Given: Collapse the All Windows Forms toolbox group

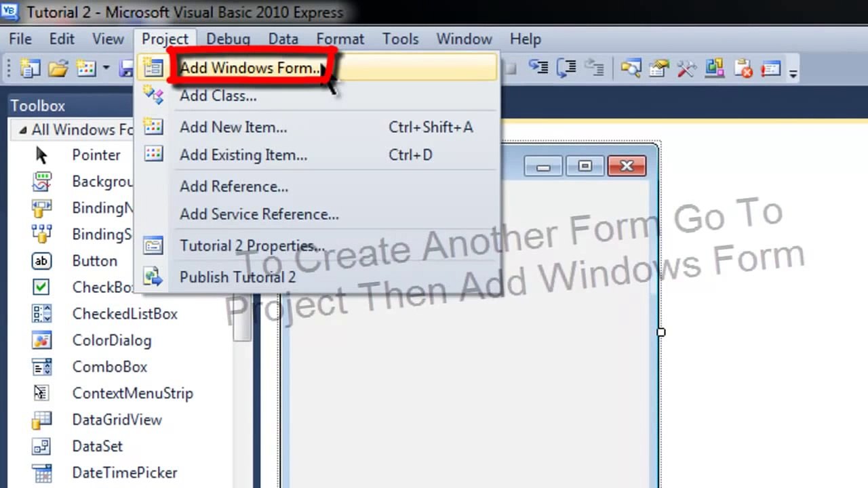Looking at the screenshot, I should point(23,129).
